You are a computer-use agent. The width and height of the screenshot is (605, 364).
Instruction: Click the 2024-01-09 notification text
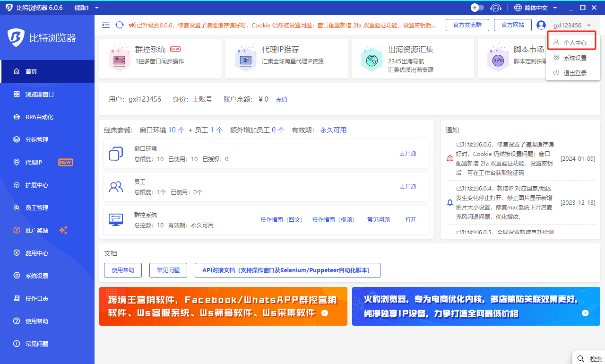coord(504,159)
